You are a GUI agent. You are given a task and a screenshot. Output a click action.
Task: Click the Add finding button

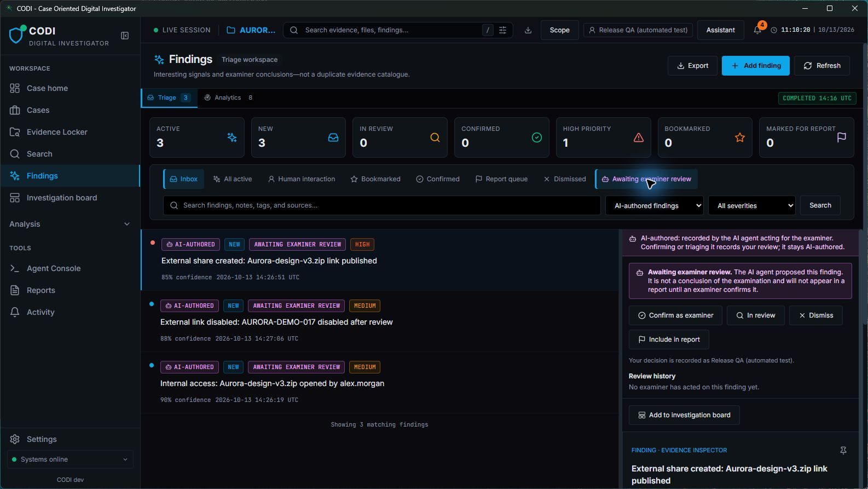[755, 66]
